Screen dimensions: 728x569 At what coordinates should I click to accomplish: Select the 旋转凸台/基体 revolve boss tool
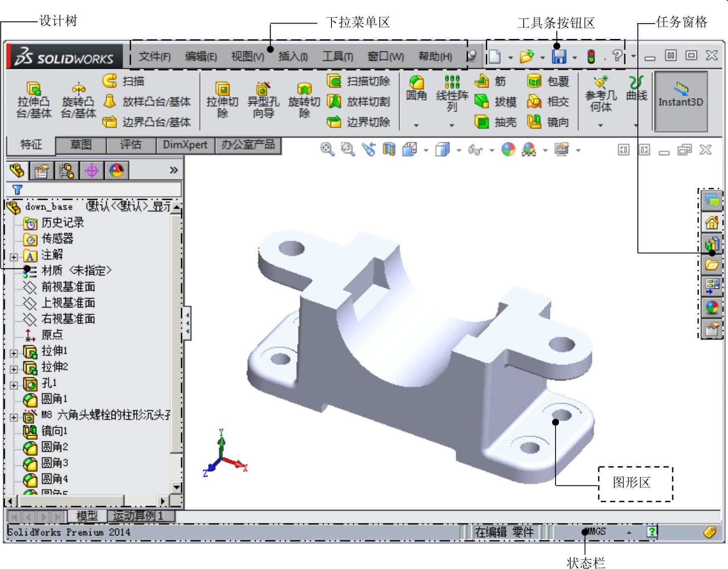coord(78,89)
